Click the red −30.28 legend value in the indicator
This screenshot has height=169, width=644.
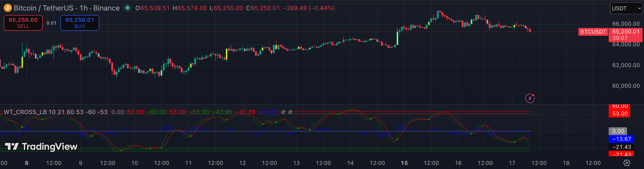click(245, 112)
